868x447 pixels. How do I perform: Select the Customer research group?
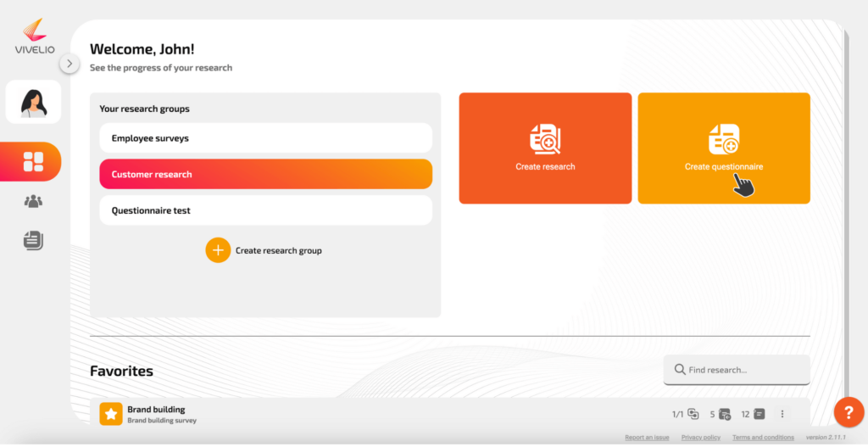pos(265,174)
